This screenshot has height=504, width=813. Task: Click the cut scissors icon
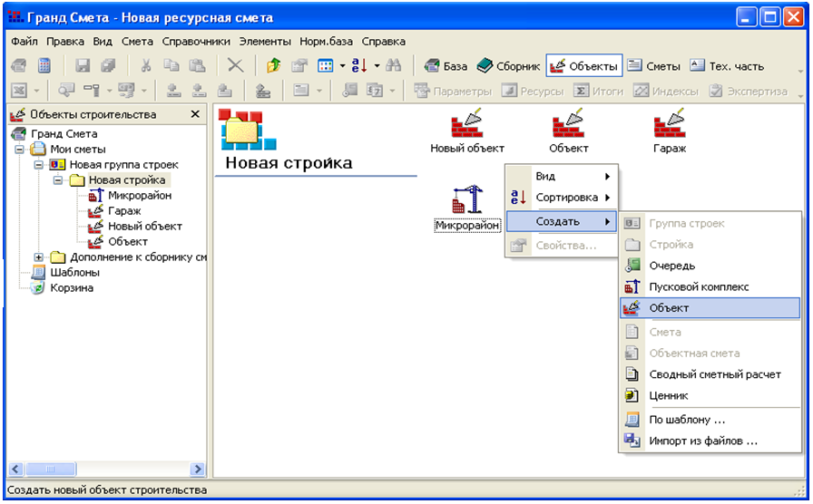click(x=146, y=65)
